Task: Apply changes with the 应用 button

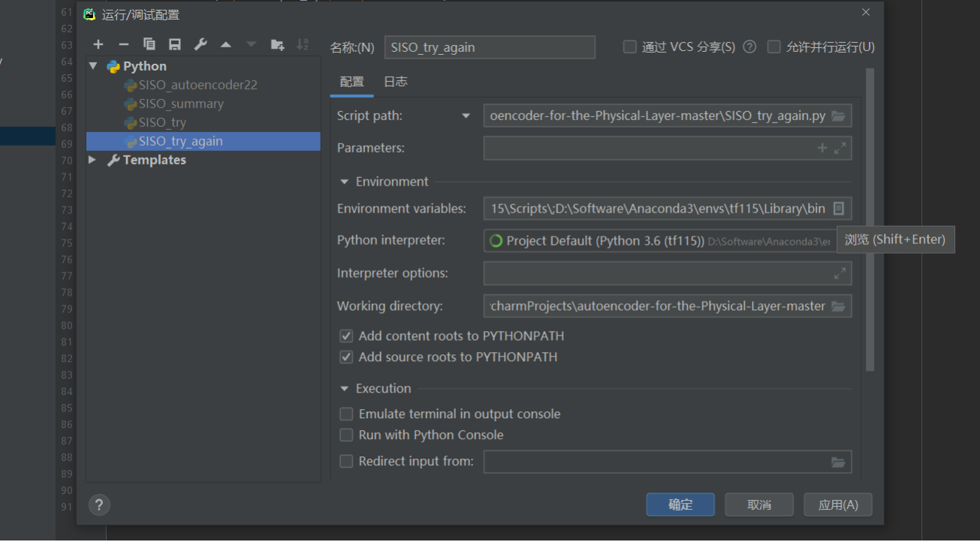Action: 837,504
